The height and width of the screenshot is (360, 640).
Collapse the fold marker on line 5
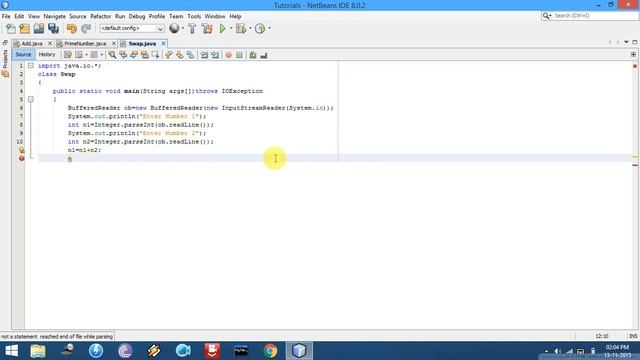pyautogui.click(x=31, y=99)
